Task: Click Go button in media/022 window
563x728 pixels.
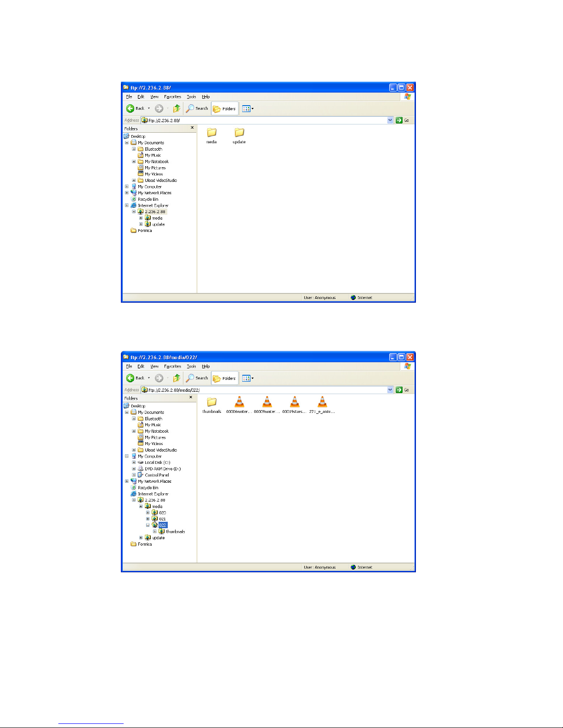Action: click(403, 390)
